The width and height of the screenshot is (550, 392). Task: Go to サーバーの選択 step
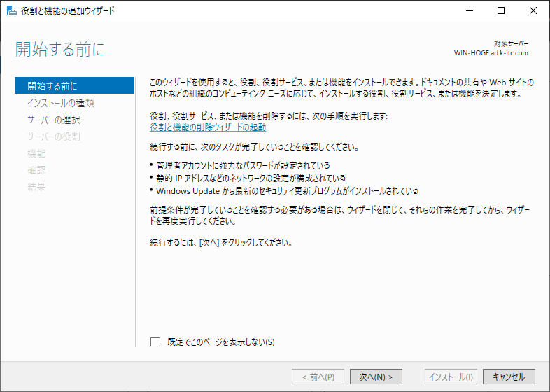[54, 120]
